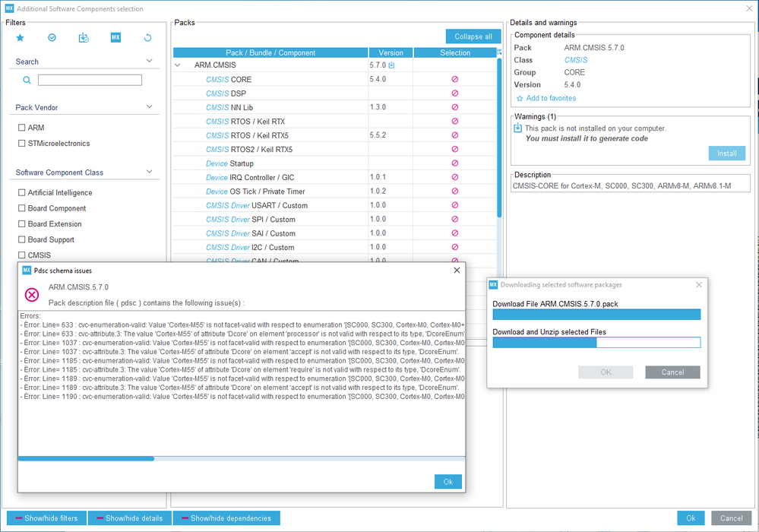This screenshot has height=532, width=759.
Task: Close the Pdsc schema issues dialog
Action: (x=457, y=270)
